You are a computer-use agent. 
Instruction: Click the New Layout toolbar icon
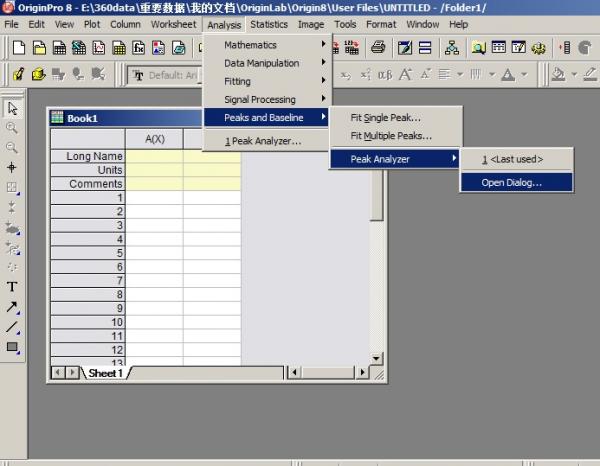point(158,48)
